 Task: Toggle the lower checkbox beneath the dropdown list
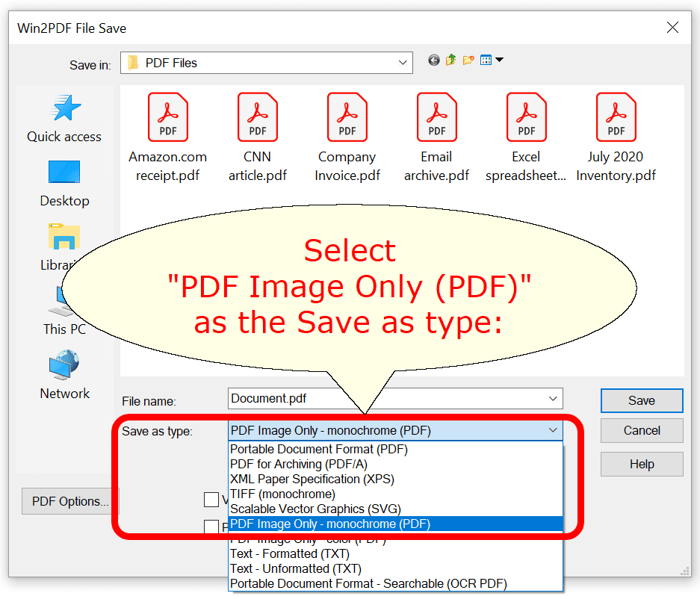[211, 527]
